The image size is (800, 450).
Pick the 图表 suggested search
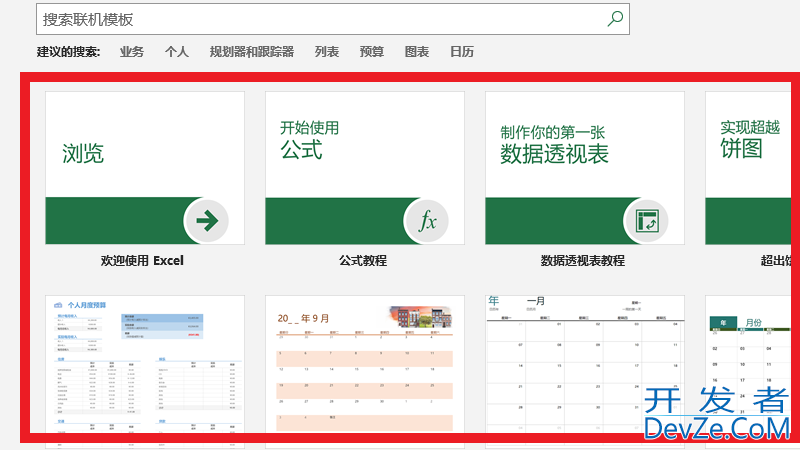point(416,52)
